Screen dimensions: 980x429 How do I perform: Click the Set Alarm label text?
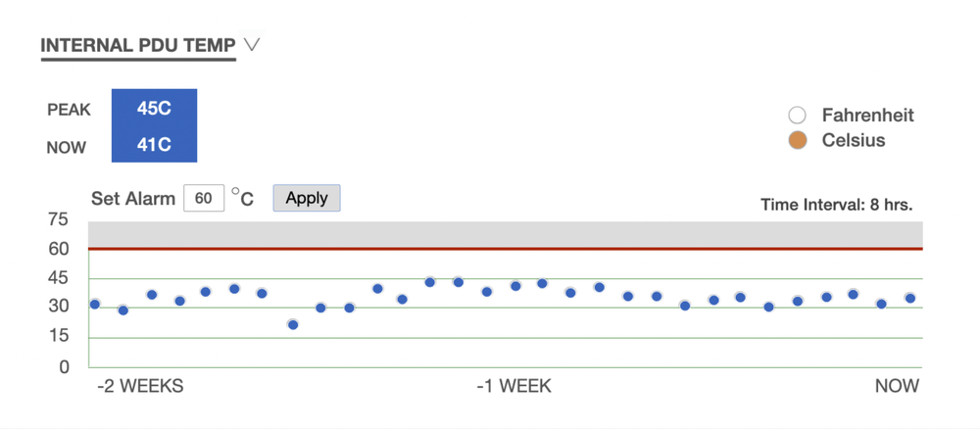point(133,198)
